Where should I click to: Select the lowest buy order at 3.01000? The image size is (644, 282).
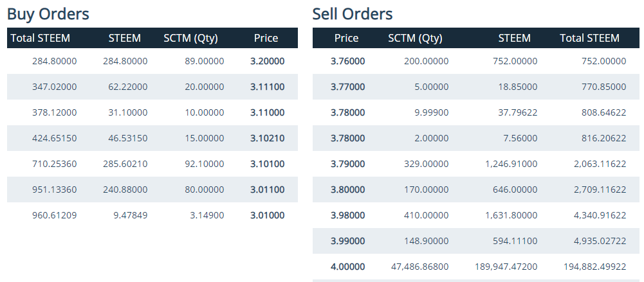pos(152,215)
